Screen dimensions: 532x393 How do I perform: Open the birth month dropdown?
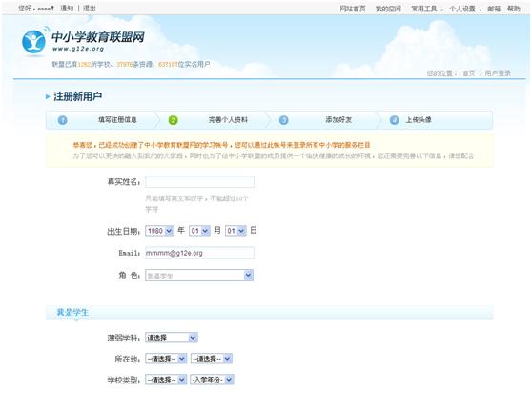pos(199,231)
